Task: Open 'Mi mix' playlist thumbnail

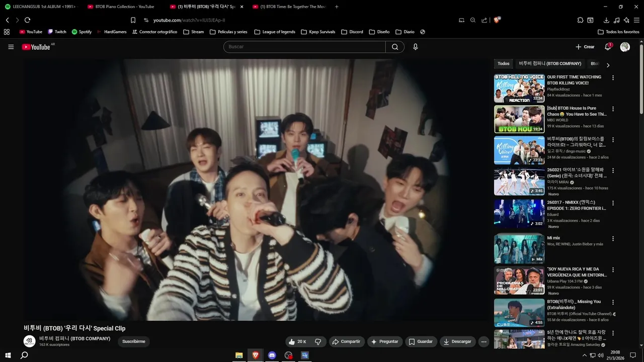Action: coord(519,249)
